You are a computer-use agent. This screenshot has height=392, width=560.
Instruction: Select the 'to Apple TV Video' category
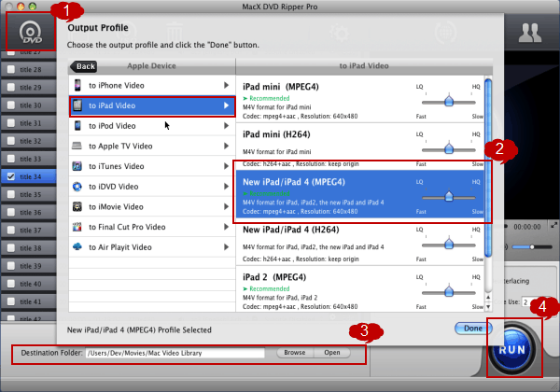click(x=152, y=146)
